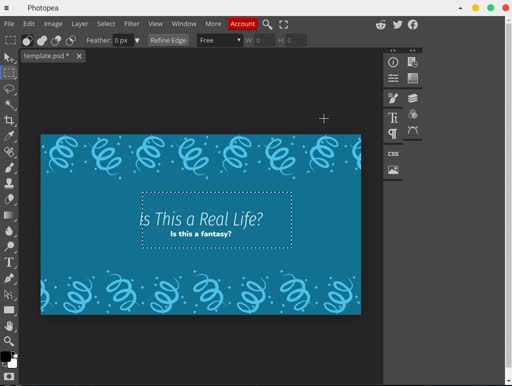
Task: Open the Feather slider dropdown arrow
Action: [137, 41]
